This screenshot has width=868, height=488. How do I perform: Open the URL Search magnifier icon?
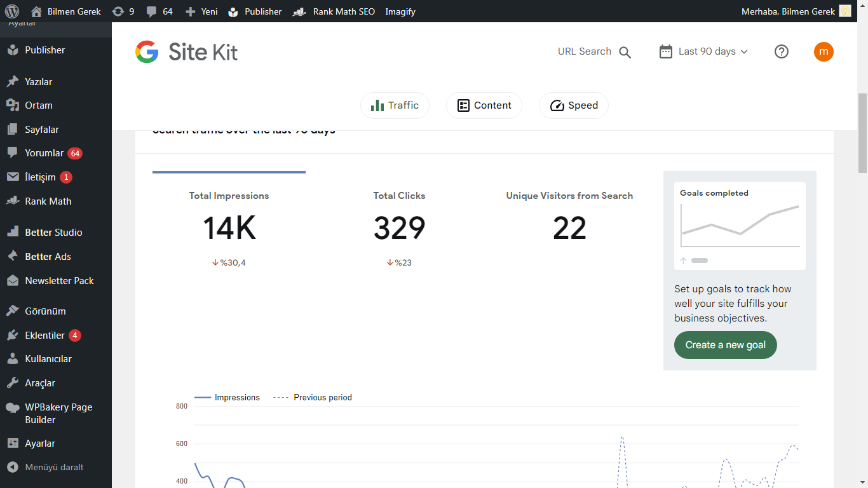(x=625, y=52)
